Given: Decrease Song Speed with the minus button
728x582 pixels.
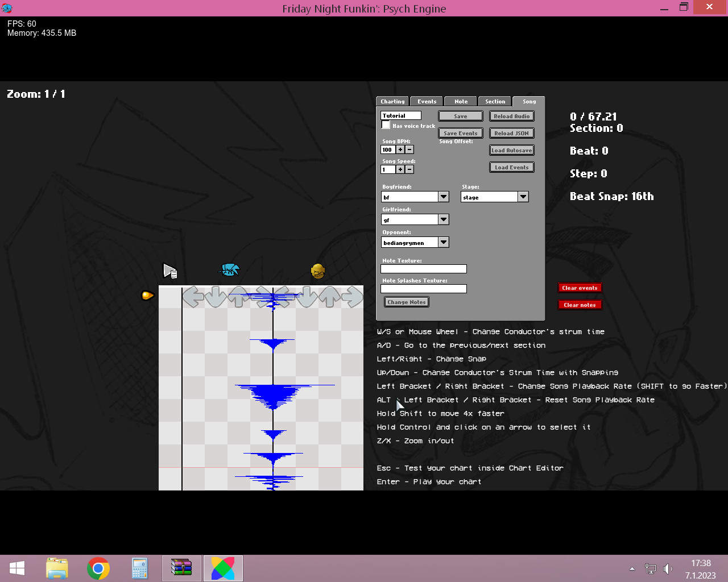Looking at the screenshot, I should [x=409, y=169].
